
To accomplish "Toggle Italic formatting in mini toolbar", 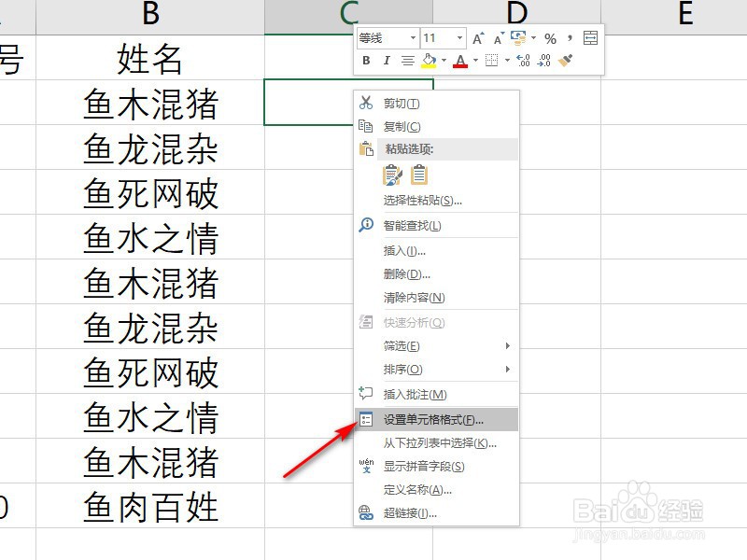I will point(387,59).
